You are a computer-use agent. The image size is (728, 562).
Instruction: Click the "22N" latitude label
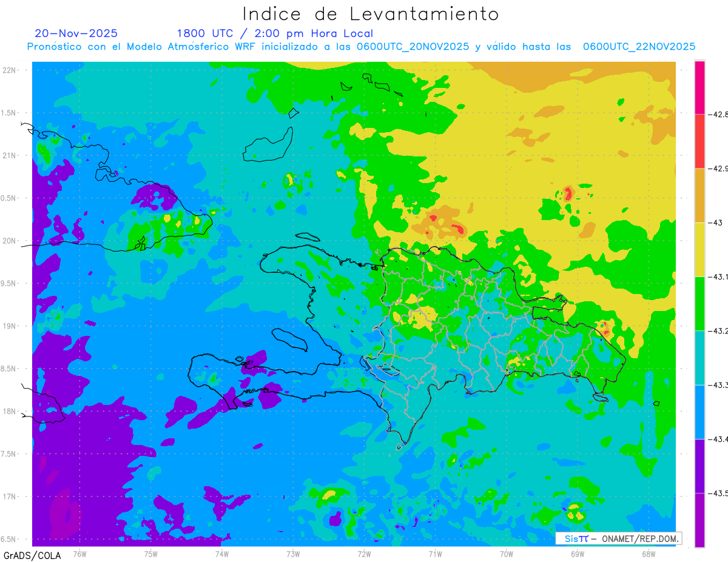9,70
